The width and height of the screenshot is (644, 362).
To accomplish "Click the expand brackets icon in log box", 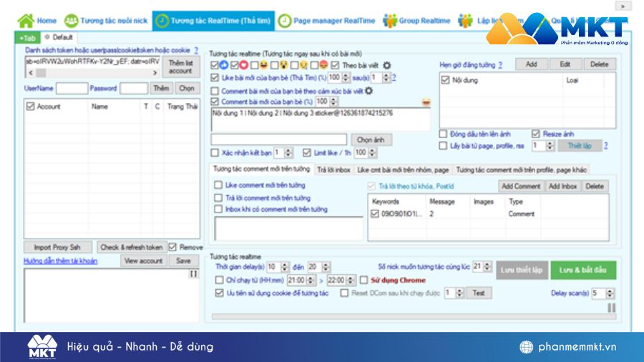I will pyautogui.click(x=193, y=273).
